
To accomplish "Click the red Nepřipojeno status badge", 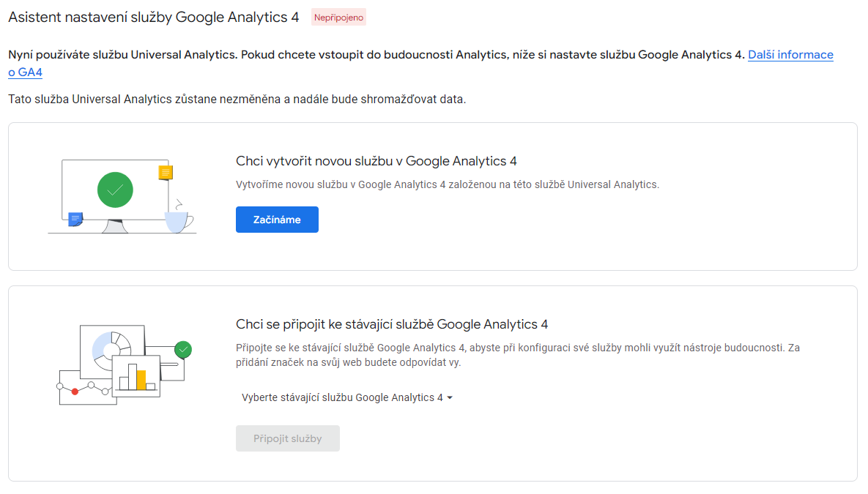I will (x=338, y=18).
